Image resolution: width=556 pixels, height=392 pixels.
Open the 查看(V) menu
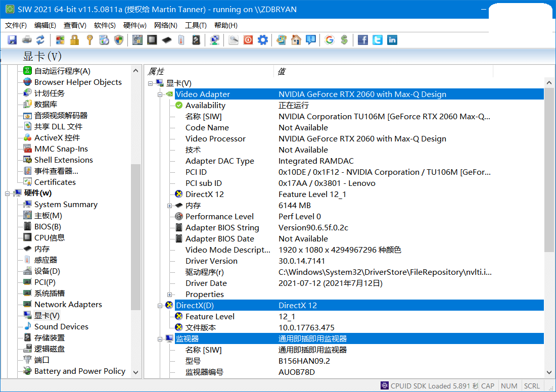[x=75, y=26]
